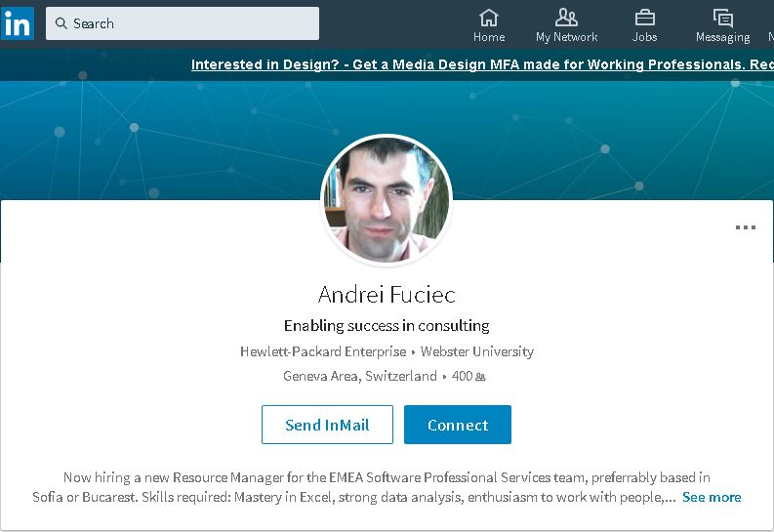Click the Connect button
The image size is (774, 532).
tap(457, 425)
